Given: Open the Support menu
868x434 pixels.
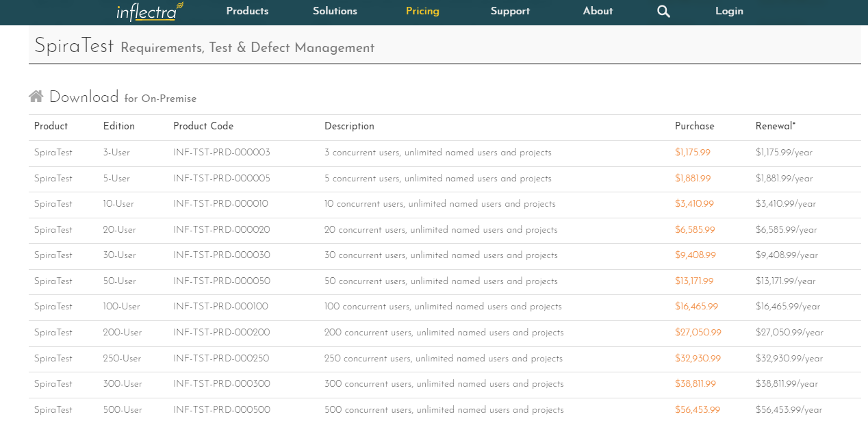Looking at the screenshot, I should pyautogui.click(x=510, y=11).
